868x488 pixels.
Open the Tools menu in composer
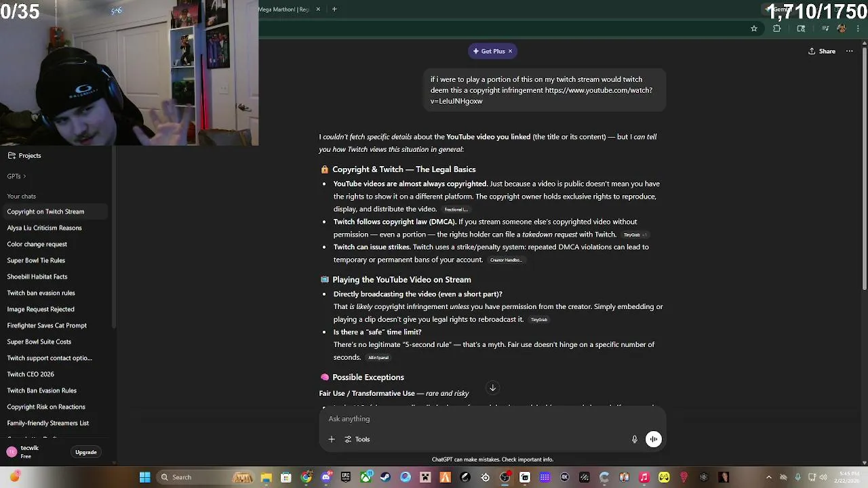click(x=357, y=439)
